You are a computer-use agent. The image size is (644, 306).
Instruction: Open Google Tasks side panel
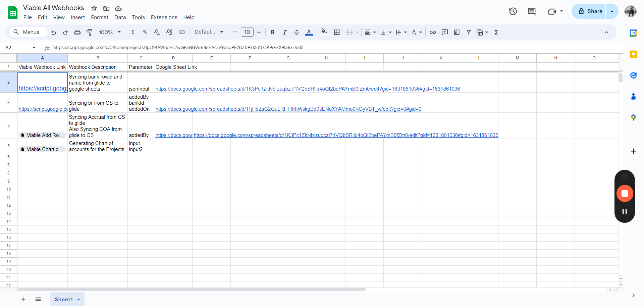[633, 75]
